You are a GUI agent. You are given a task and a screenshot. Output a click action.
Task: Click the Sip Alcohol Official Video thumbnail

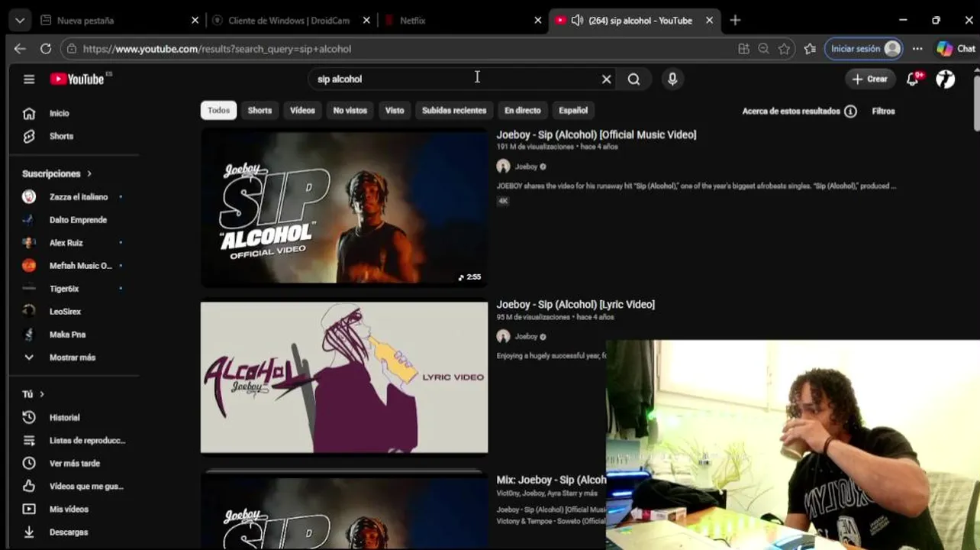pos(344,207)
